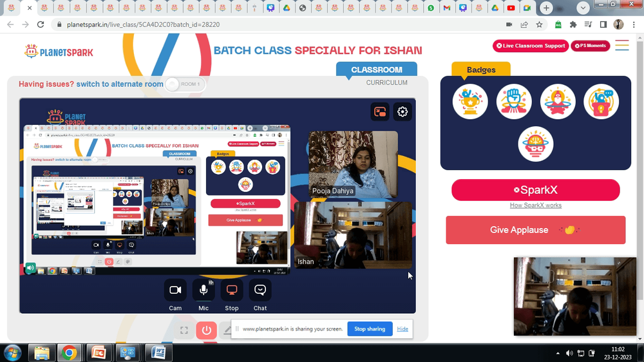This screenshot has height=362, width=644.
Task: Toggle the Cam button in classroom controls
Action: [175, 290]
